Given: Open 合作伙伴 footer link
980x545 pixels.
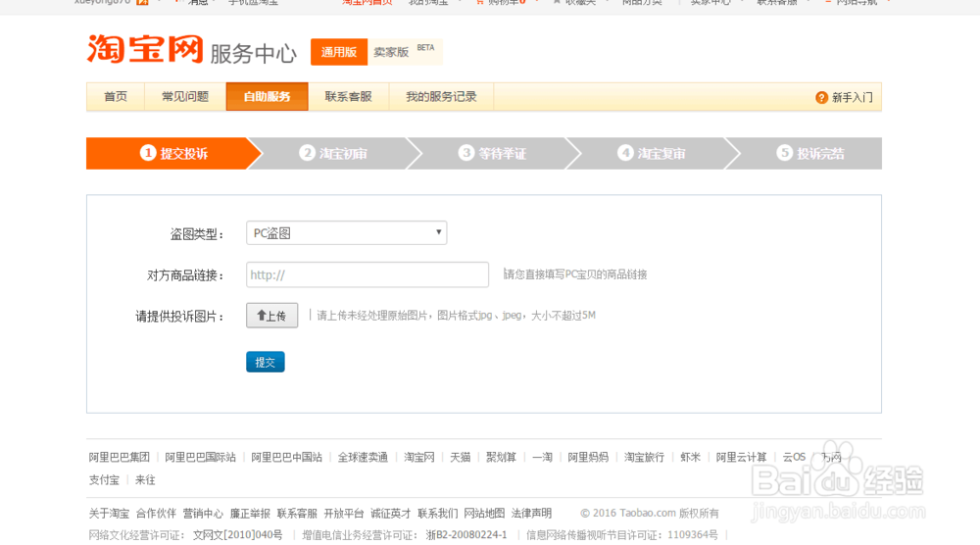Looking at the screenshot, I should [156, 514].
